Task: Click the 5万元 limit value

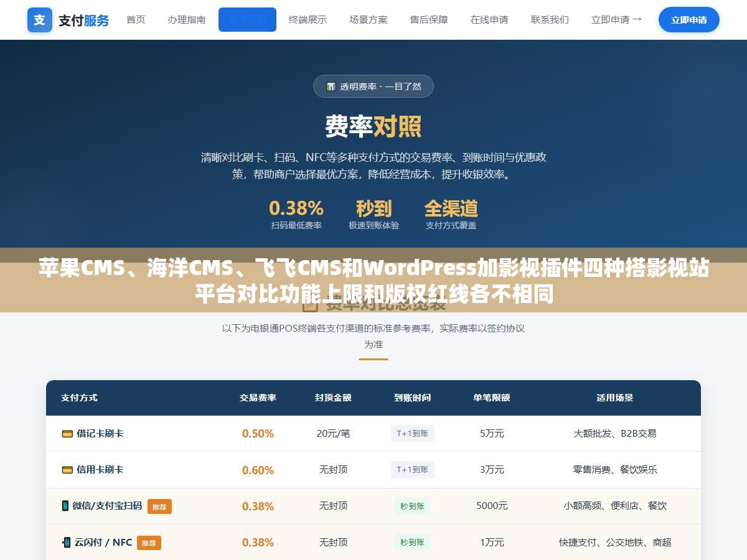Action: tap(492, 434)
